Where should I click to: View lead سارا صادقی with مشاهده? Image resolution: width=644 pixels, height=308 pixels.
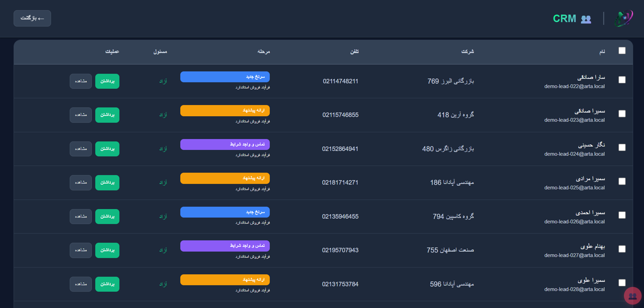81,81
